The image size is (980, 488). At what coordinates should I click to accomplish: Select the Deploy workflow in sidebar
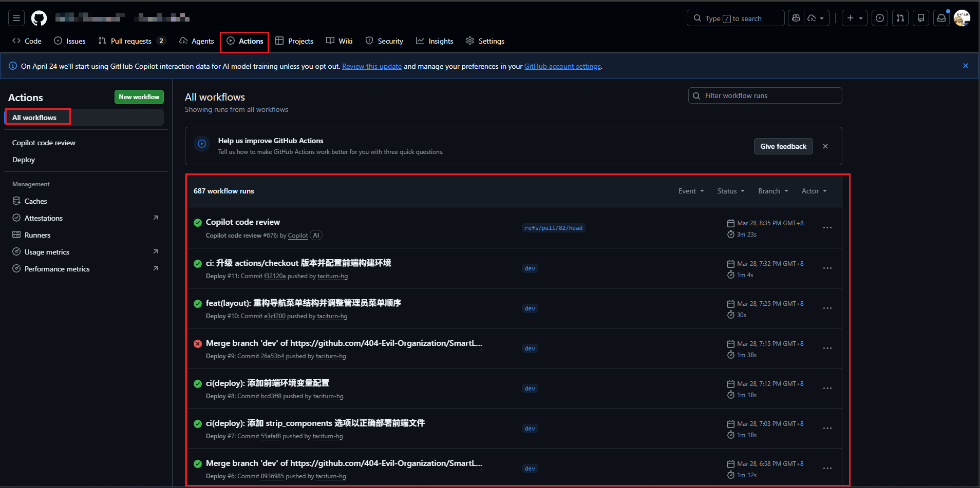click(24, 160)
